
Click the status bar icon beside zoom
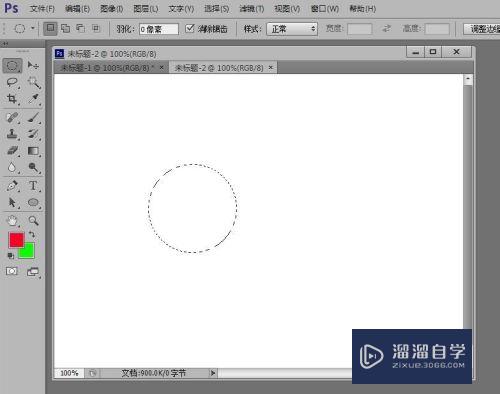[x=93, y=373]
